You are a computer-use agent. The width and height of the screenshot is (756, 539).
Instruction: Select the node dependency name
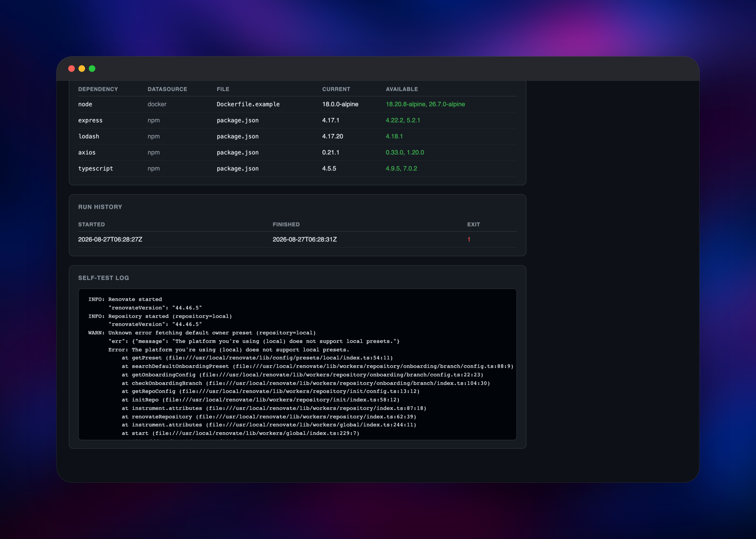click(x=85, y=104)
